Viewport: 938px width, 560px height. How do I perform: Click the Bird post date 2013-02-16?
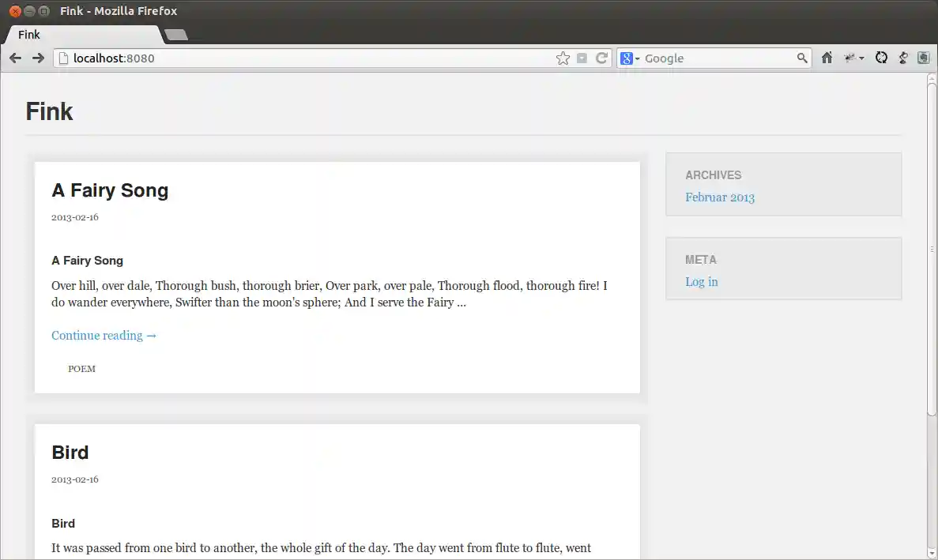pos(75,479)
